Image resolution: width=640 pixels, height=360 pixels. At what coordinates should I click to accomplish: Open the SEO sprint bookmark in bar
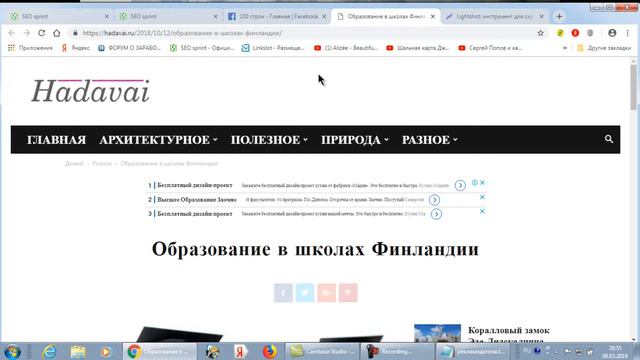point(202,48)
